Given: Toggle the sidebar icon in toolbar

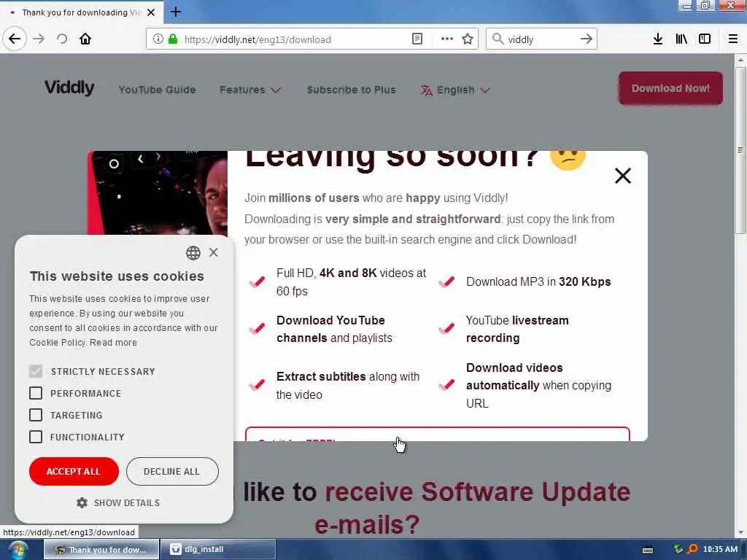Looking at the screenshot, I should 705,39.
